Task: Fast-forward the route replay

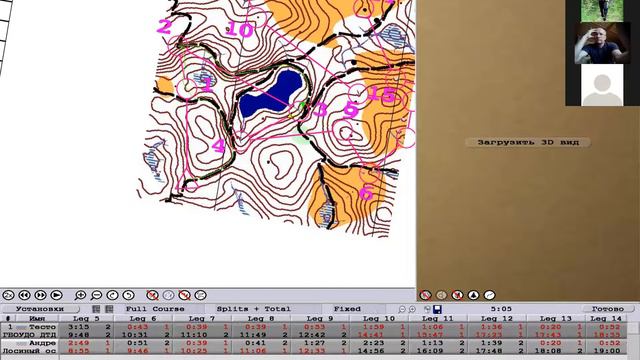Action: (40, 295)
